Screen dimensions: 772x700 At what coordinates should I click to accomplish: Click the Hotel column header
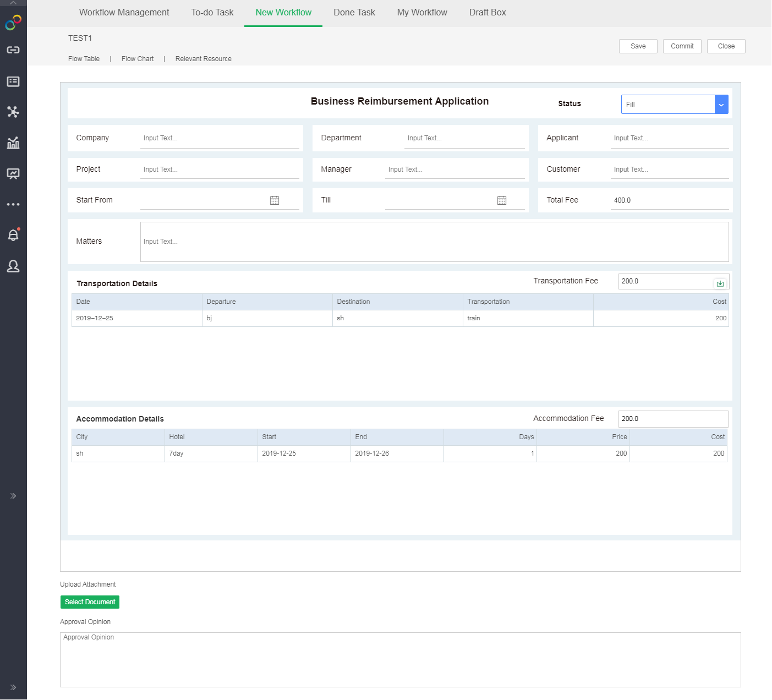pos(211,437)
